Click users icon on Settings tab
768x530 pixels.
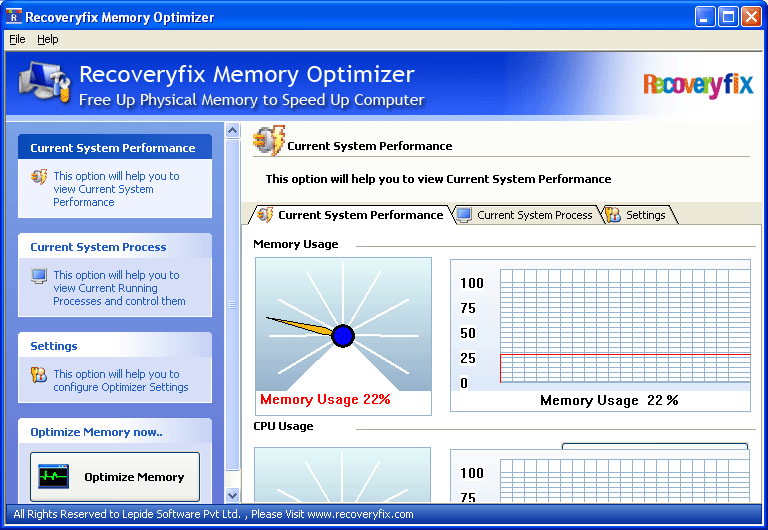point(613,215)
